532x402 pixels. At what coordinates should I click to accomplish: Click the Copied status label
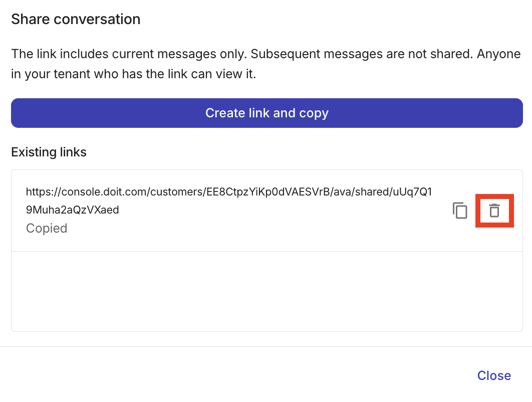pyautogui.click(x=46, y=228)
